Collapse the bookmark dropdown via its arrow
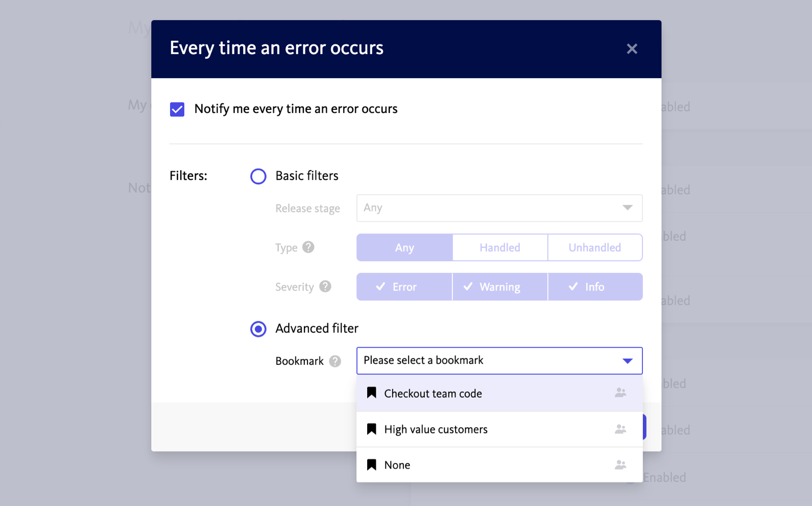Viewport: 812px width, 506px height. [x=628, y=361]
